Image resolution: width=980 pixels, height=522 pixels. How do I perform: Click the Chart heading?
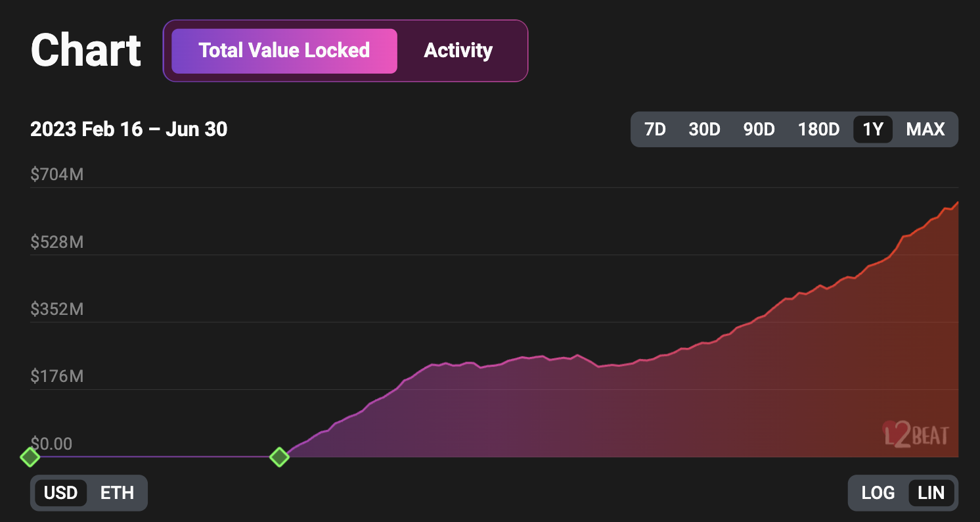coord(86,51)
